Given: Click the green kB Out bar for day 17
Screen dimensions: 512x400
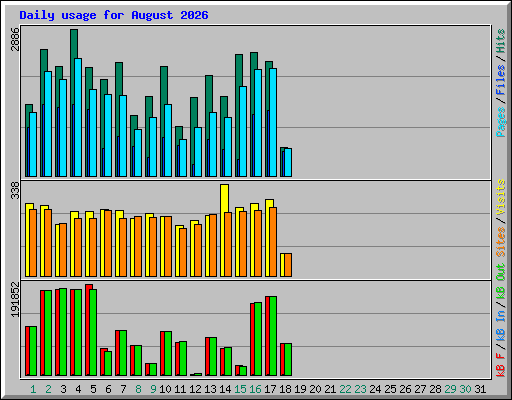Looking at the screenshot, I should point(273,336).
